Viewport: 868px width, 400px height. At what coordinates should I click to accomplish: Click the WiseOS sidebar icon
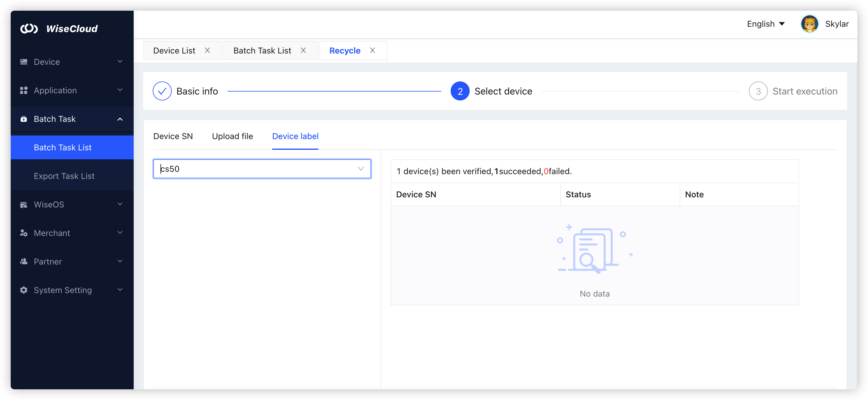[23, 204]
